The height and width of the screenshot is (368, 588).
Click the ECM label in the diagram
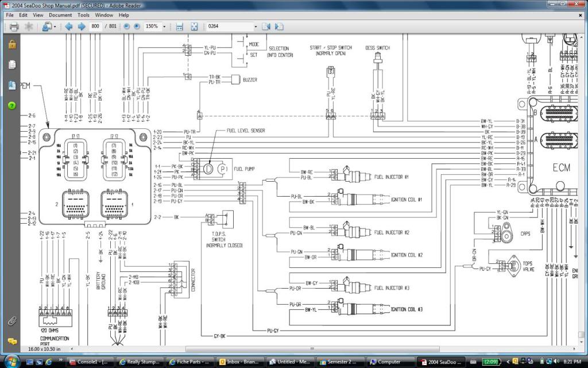(561, 168)
